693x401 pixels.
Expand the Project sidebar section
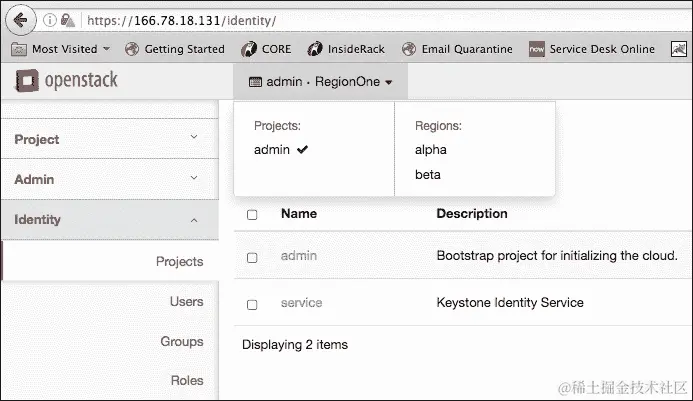click(108, 140)
